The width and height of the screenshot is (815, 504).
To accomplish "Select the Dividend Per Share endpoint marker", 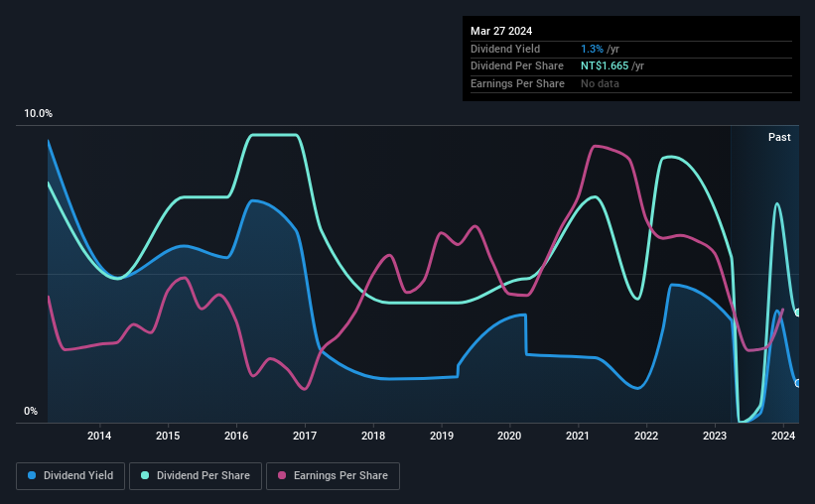I will [798, 313].
